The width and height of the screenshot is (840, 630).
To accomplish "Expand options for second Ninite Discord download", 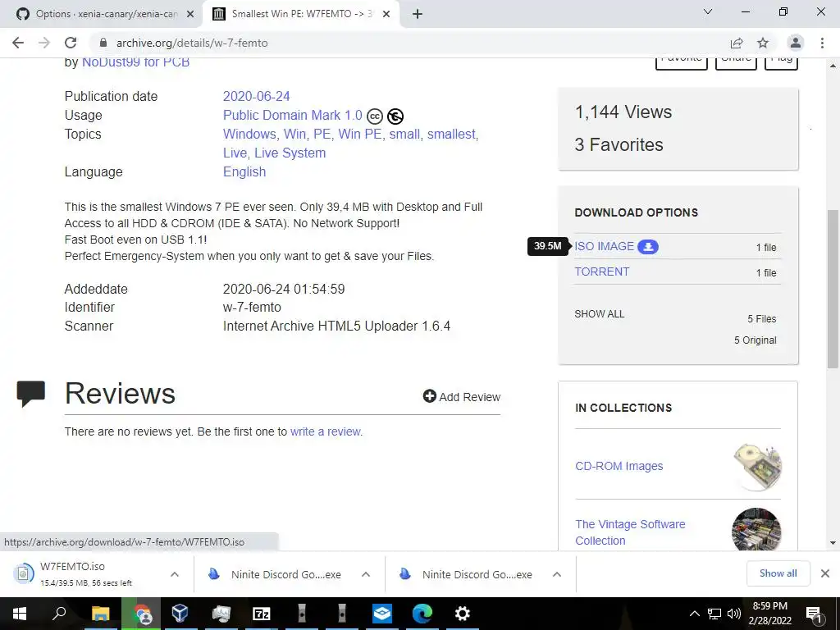I will click(557, 574).
